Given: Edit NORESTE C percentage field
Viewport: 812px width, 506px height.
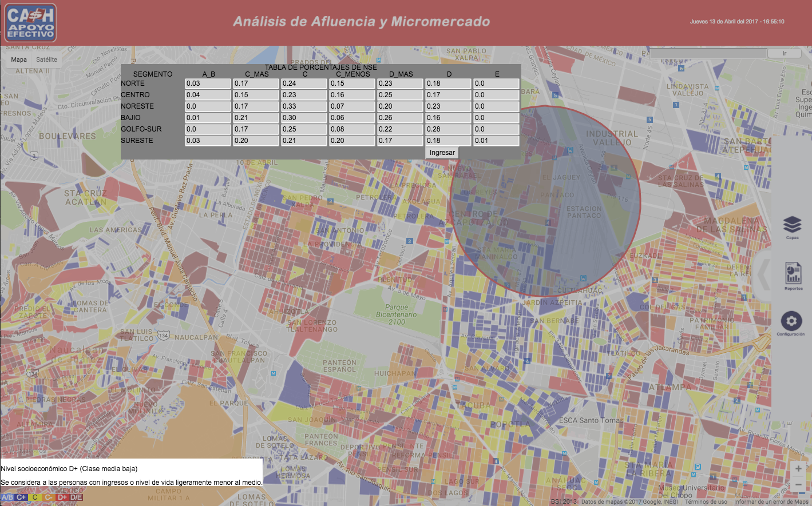Looking at the screenshot, I should [304, 106].
